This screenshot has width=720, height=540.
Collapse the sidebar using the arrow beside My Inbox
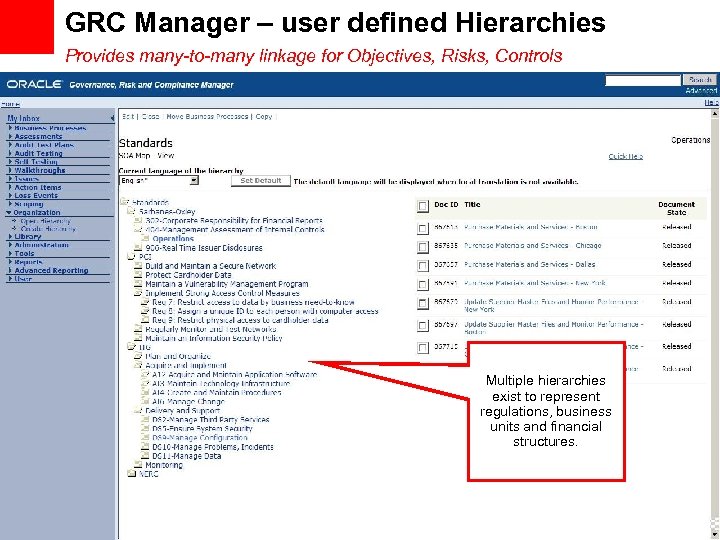point(112,118)
